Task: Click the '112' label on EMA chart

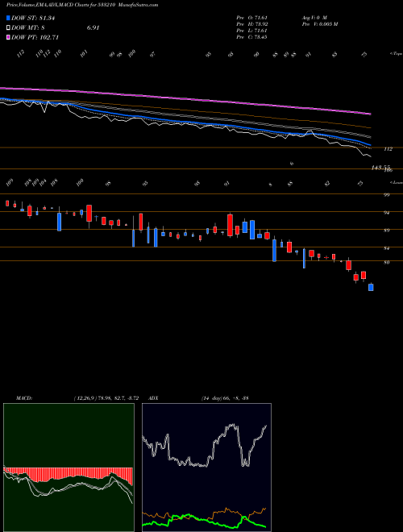Action: (x=388, y=149)
